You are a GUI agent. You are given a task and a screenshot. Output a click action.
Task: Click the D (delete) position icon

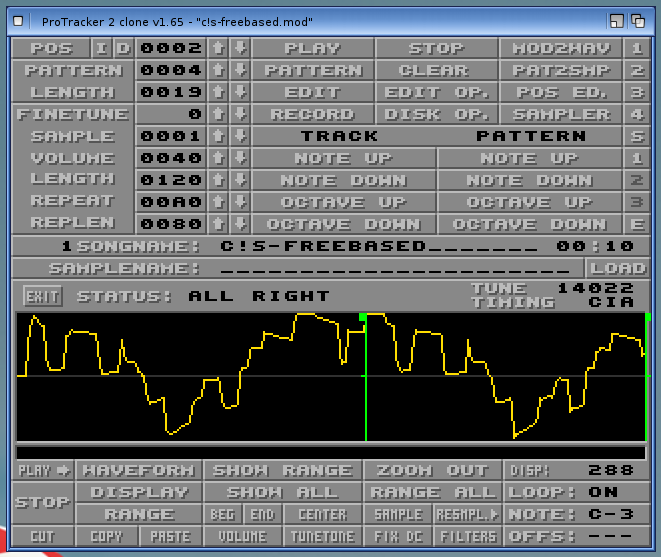tap(122, 48)
